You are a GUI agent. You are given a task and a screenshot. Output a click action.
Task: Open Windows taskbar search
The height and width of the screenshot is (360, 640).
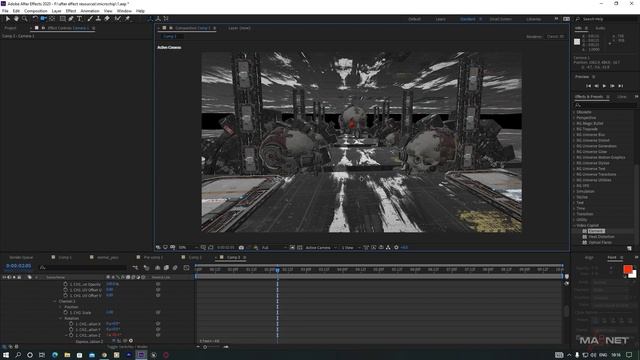coord(18,355)
